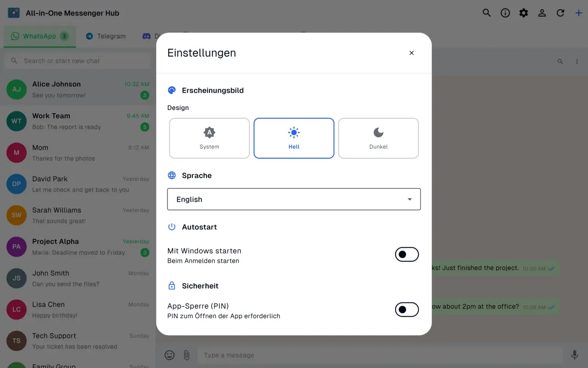The height and width of the screenshot is (368, 588).
Task: Open Work Team chat
Action: [78, 121]
